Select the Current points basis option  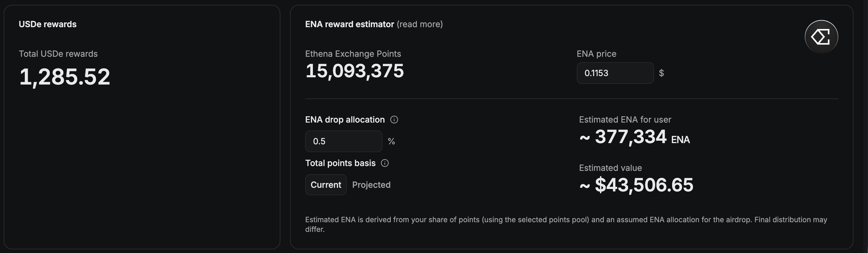[325, 184]
